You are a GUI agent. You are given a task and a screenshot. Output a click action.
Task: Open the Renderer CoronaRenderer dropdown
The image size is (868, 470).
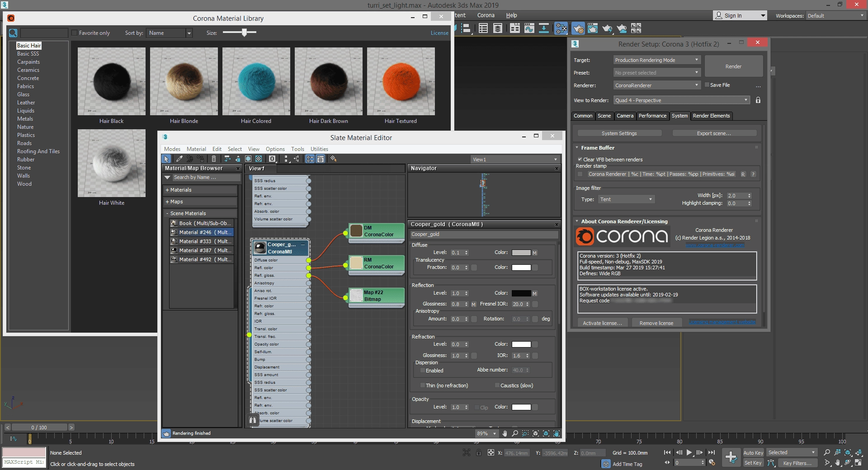pos(656,85)
